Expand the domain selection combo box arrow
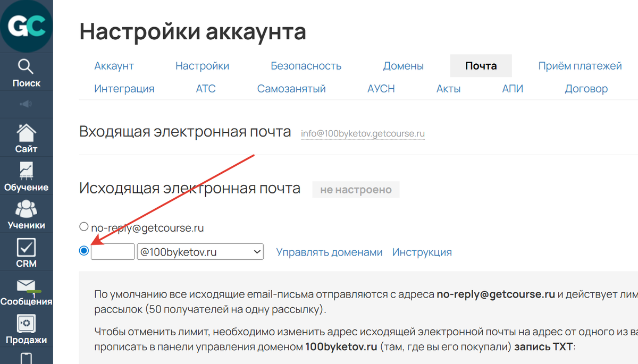638x364 pixels. click(257, 251)
